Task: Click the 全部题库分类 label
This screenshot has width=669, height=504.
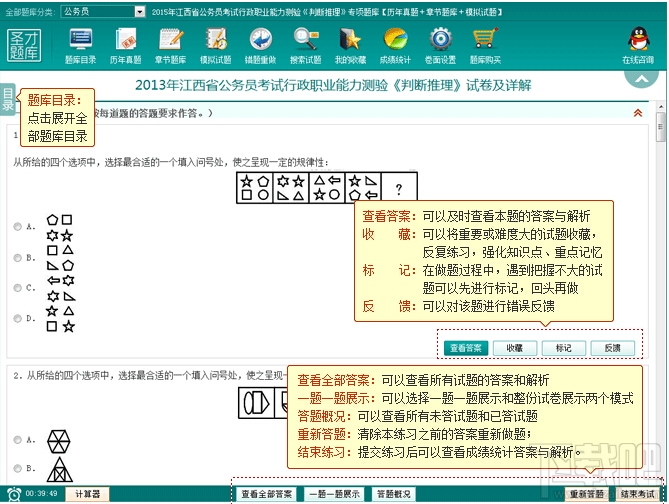Action: click(30, 12)
